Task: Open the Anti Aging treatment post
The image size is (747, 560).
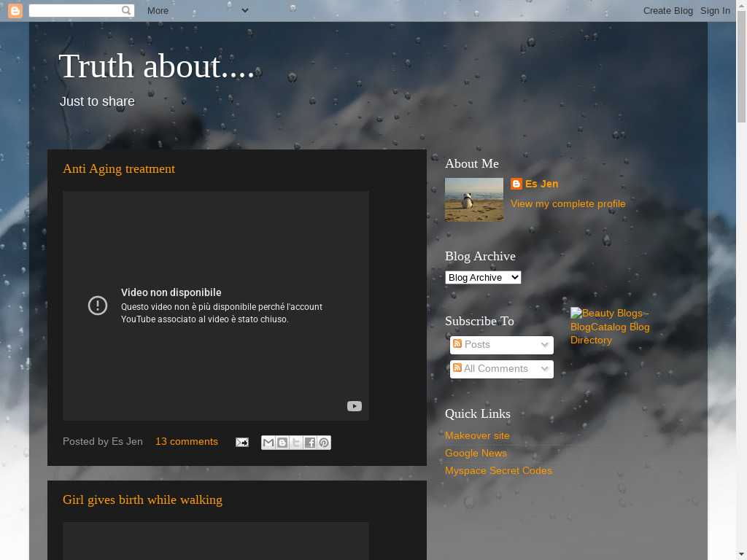Action: pos(119,168)
